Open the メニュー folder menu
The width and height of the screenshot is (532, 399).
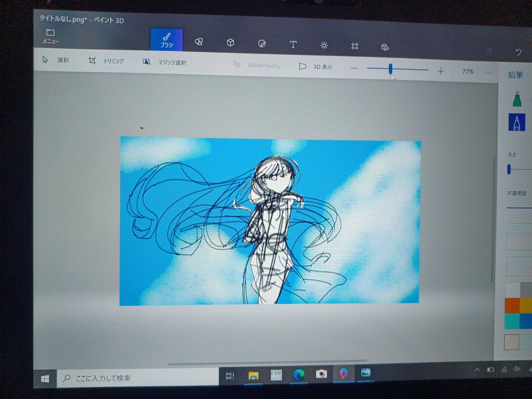pyautogui.click(x=51, y=36)
